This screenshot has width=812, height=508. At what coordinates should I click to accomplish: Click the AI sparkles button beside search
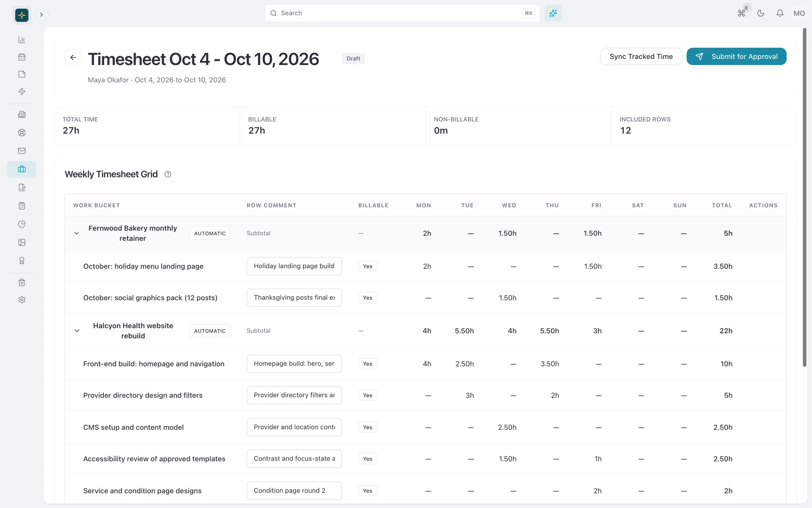(553, 13)
